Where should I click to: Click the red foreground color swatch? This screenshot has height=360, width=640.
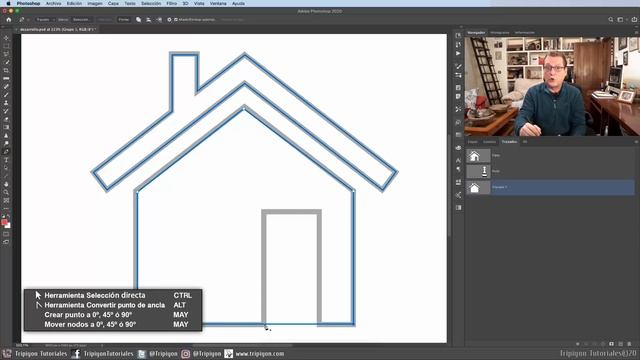[4, 222]
